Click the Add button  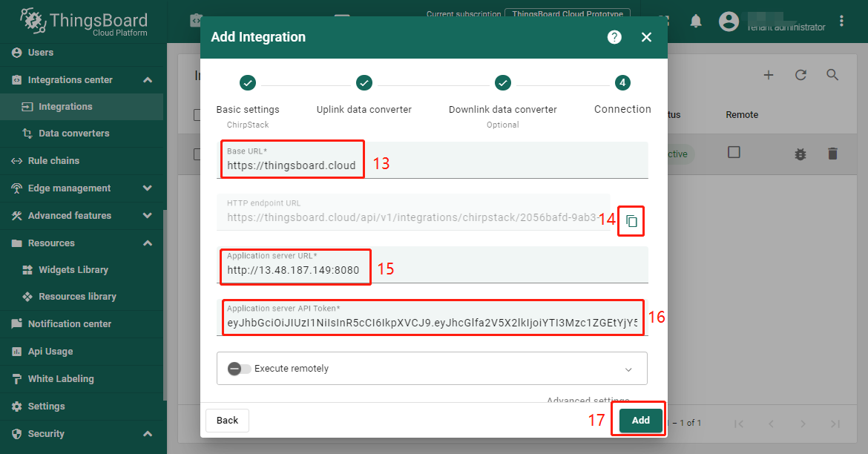[640, 420]
